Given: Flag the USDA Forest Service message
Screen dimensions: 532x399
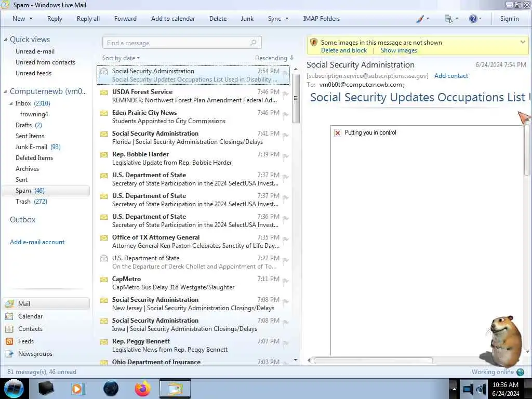Looking at the screenshot, I should [x=286, y=94].
